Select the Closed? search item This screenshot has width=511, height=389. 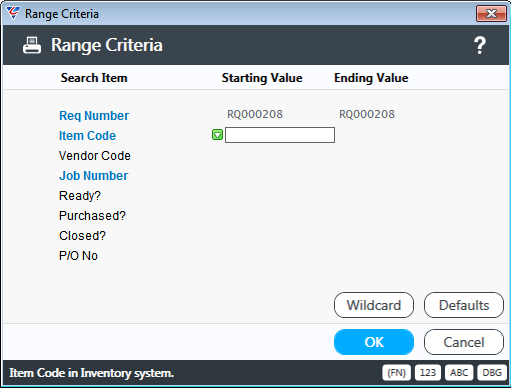click(x=82, y=236)
